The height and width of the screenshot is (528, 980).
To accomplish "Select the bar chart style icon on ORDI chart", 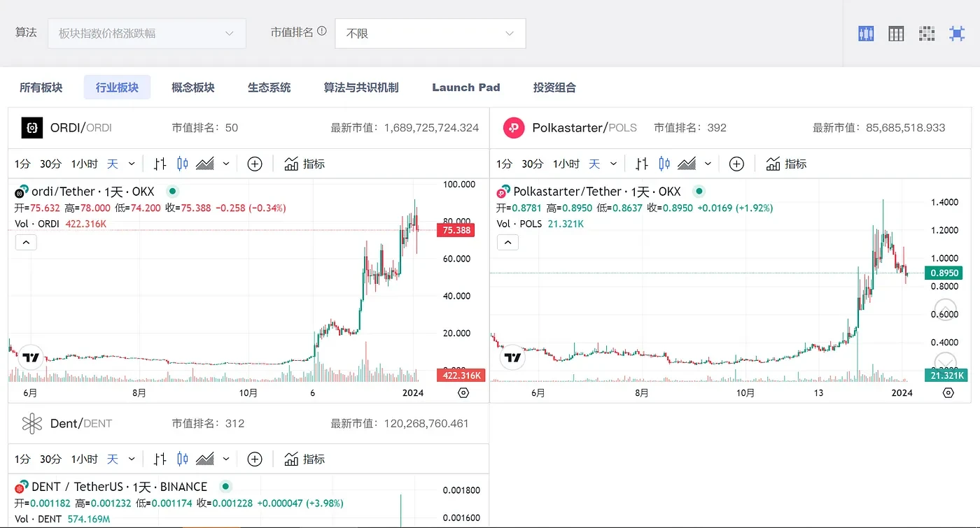I will click(x=159, y=163).
